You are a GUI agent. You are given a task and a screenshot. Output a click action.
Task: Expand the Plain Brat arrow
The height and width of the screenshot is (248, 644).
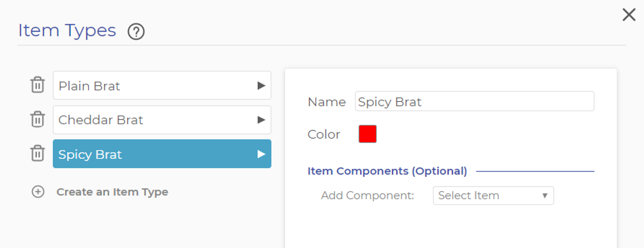261,86
